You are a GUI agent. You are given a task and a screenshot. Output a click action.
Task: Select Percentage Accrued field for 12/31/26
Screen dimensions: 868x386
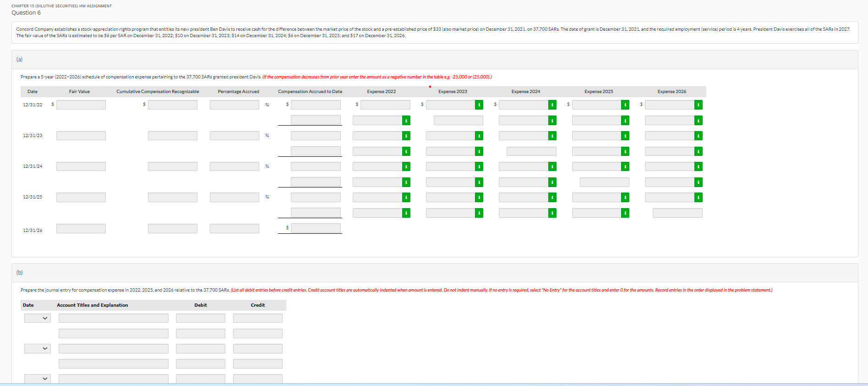[235, 228]
